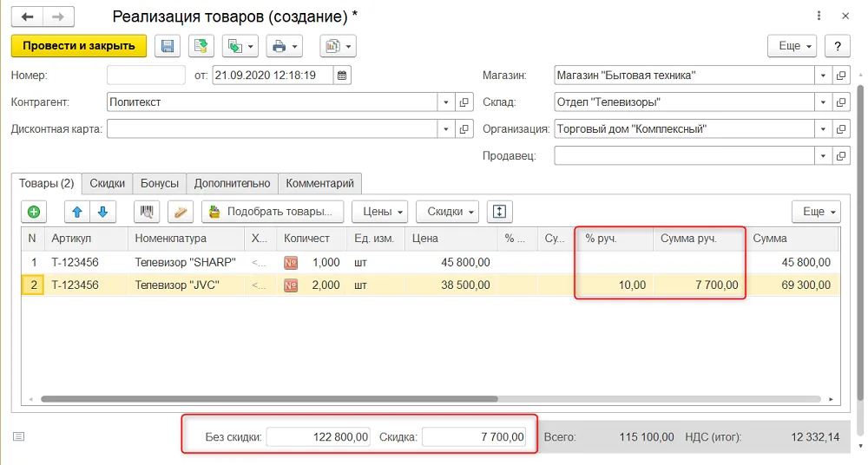Open Магазин record with open icon

point(841,75)
